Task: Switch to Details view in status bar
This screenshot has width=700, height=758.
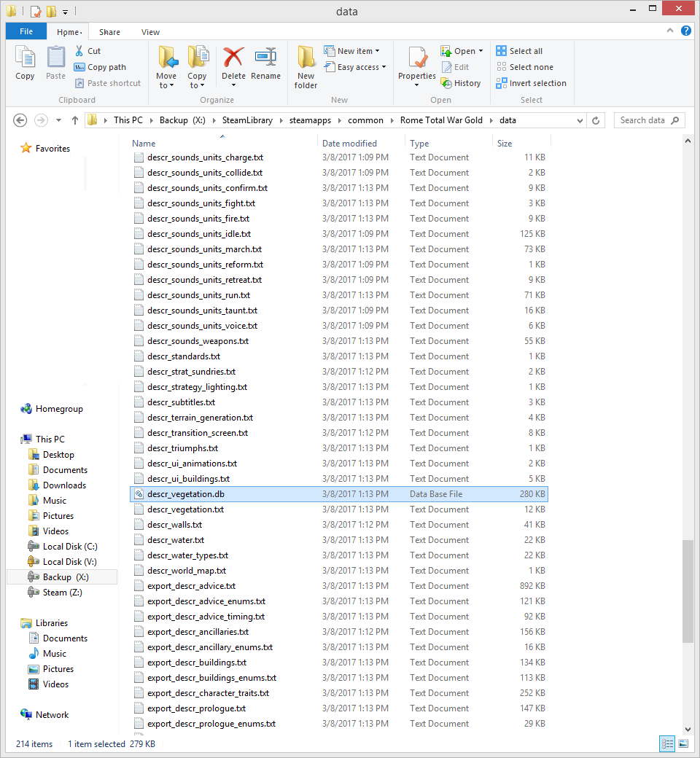Action: [x=668, y=743]
